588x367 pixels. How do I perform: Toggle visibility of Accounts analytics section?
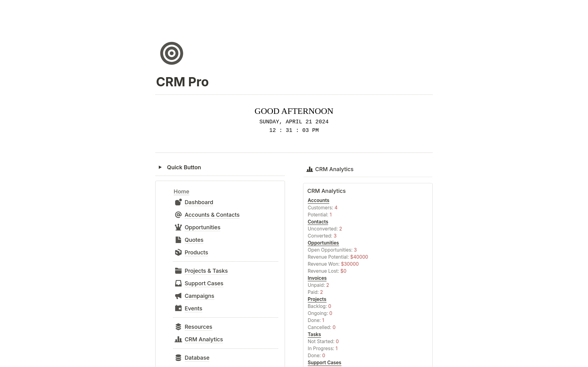(318, 200)
